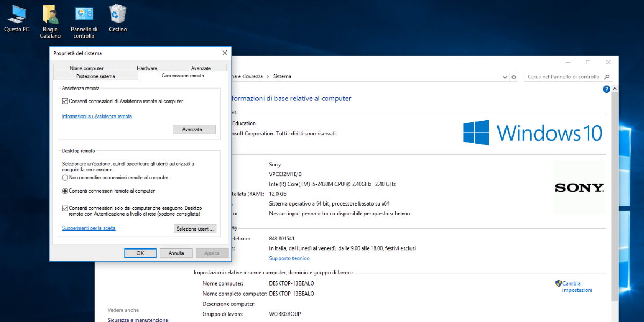This screenshot has width=644, height=322.
Task: Click the search magnifier icon in Control Panel
Action: point(607,77)
